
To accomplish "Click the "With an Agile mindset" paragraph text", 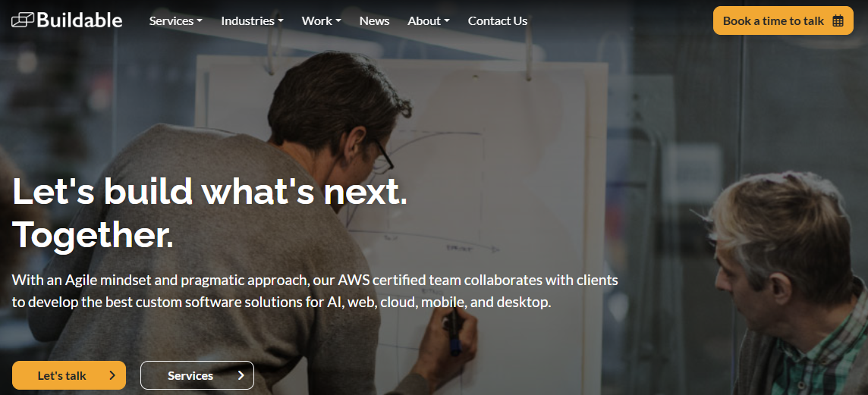I will pyautogui.click(x=314, y=292).
